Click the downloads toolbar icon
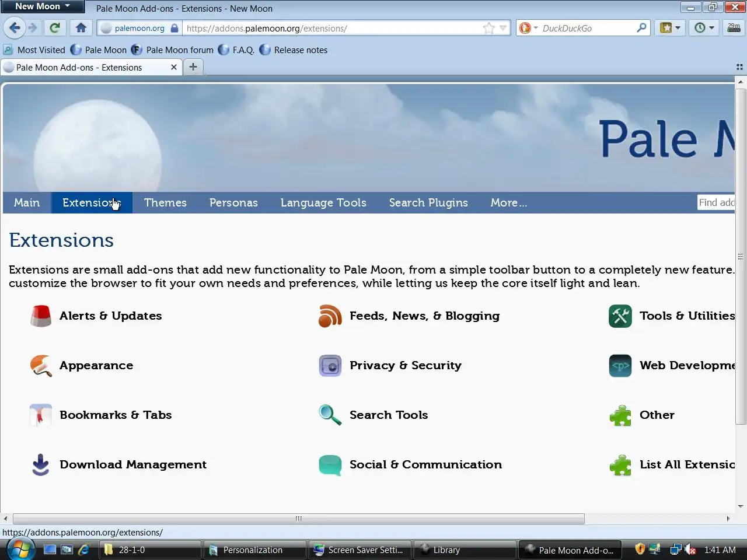747x560 pixels. [734, 28]
